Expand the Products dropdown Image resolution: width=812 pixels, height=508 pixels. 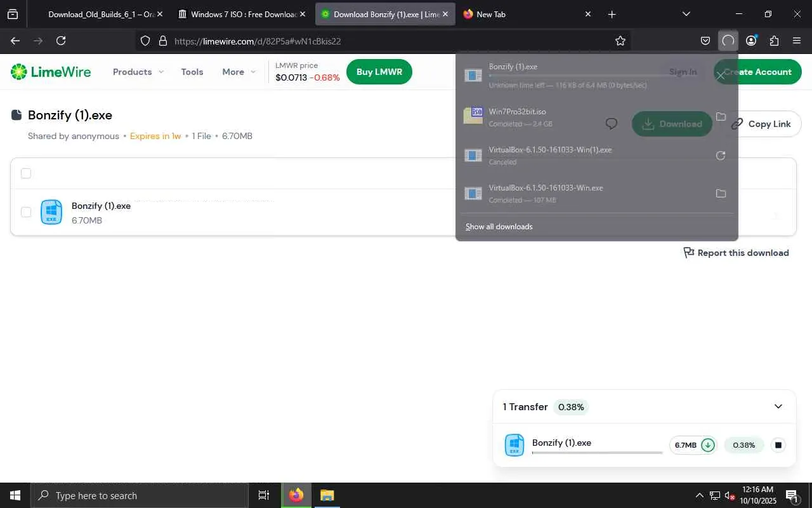point(138,72)
